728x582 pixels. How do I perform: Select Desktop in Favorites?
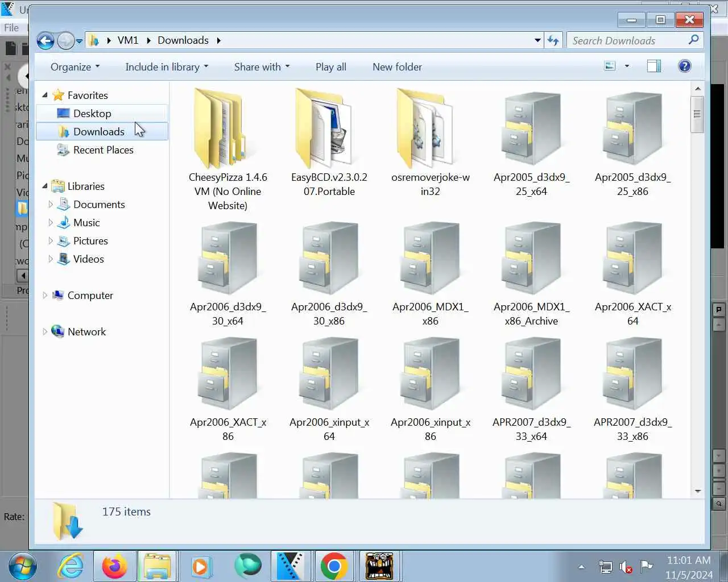coord(102,113)
